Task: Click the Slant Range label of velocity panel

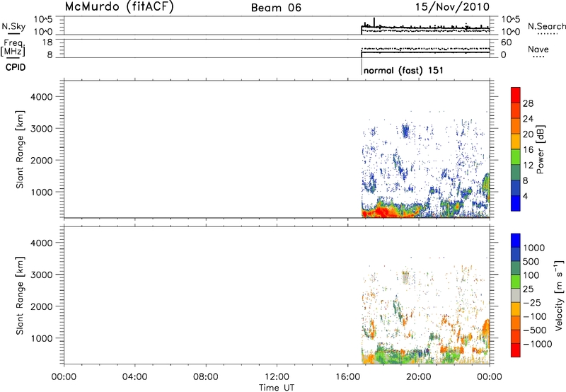Action: click(x=20, y=296)
